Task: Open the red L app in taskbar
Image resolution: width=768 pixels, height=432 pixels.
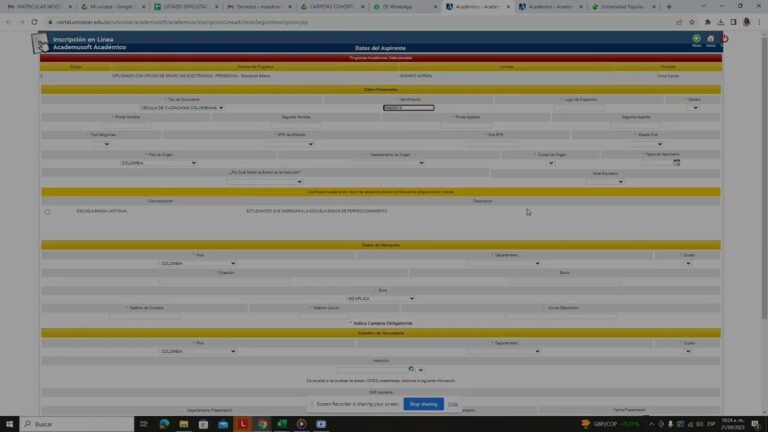Action: 243,424
